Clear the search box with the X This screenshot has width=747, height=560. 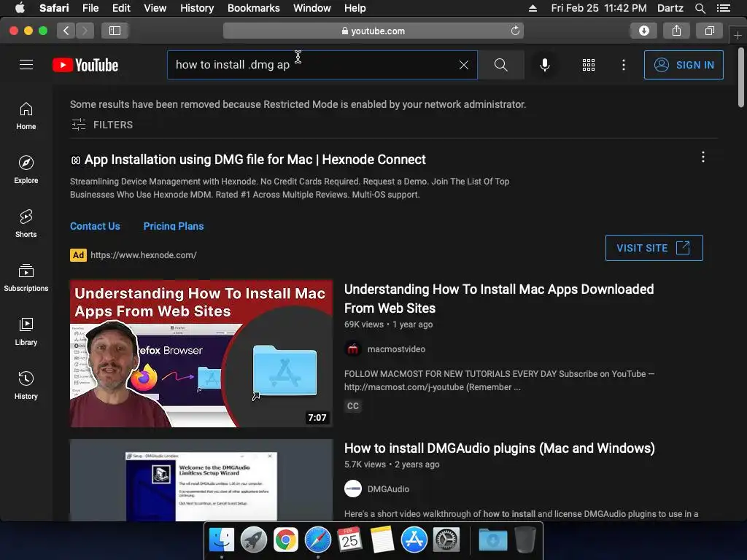(x=463, y=65)
